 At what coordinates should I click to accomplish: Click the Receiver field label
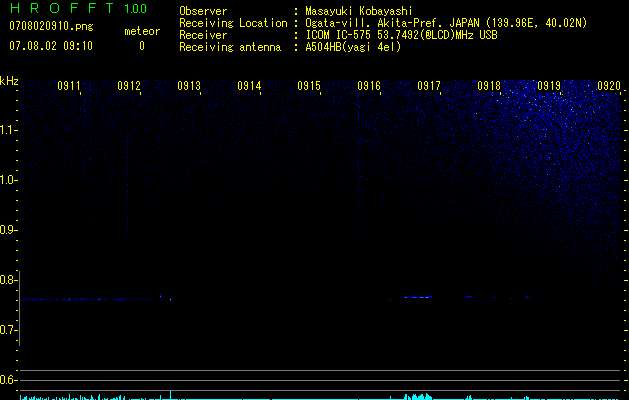tap(203, 35)
